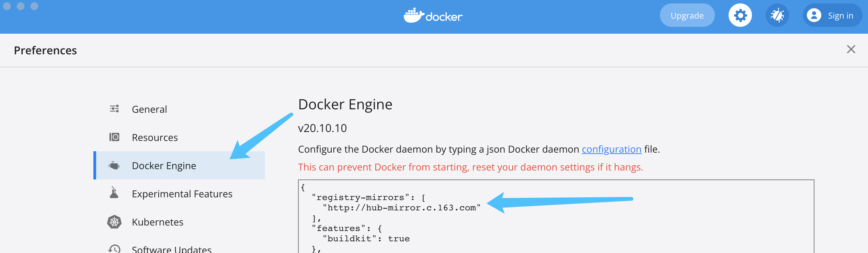868x253 pixels.
Task: Click the user avatar icon
Action: tap(814, 15)
